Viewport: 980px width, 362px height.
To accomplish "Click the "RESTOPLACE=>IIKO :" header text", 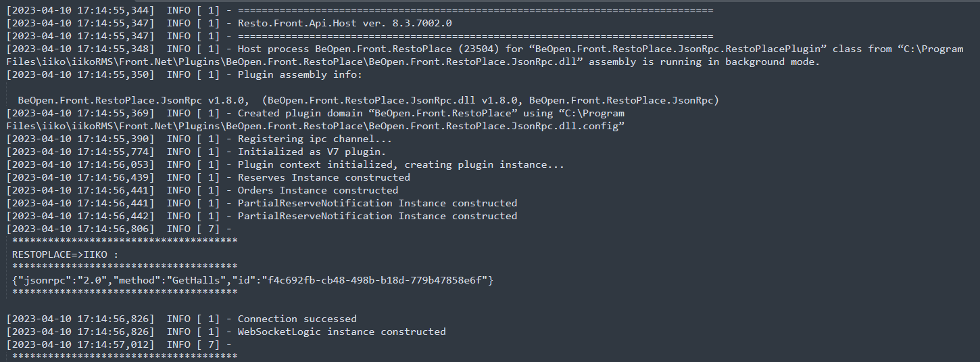I will 65,254.
